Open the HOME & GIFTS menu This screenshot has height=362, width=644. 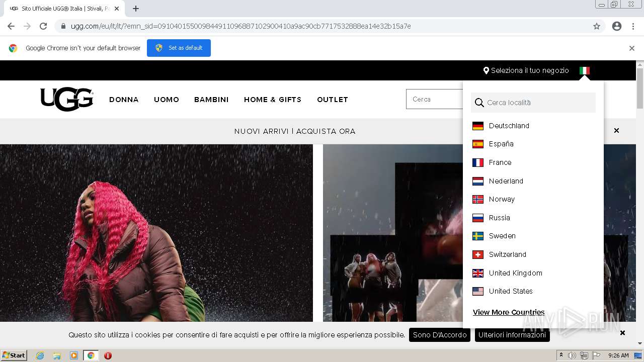coord(273,100)
